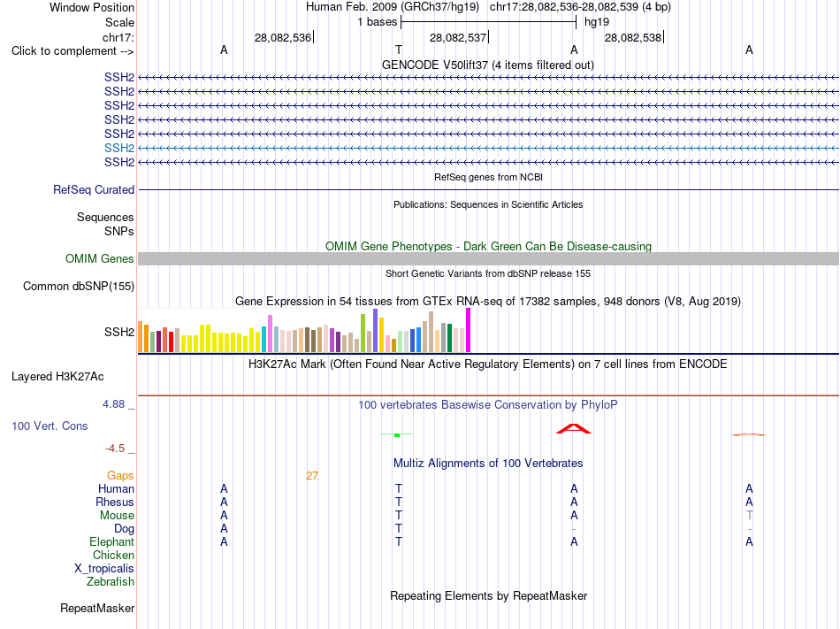Open the H3K27Ac Mark track title
The width and height of the screenshot is (840, 629).
pos(488,364)
